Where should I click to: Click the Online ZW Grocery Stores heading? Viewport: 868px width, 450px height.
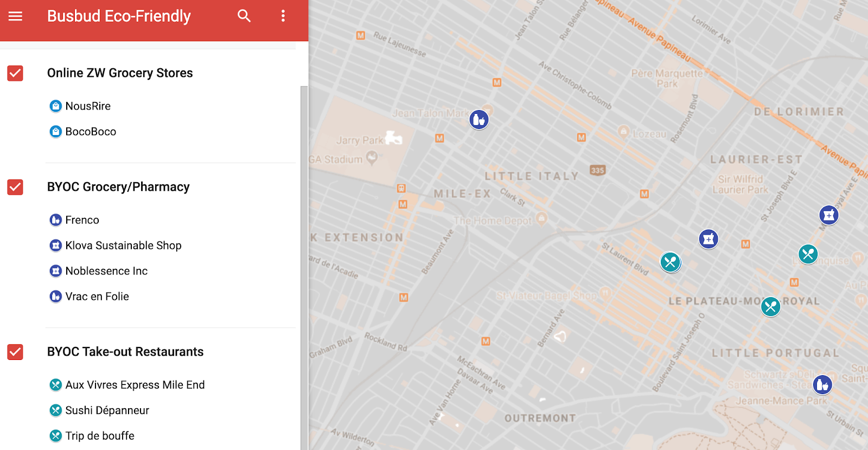pos(120,73)
